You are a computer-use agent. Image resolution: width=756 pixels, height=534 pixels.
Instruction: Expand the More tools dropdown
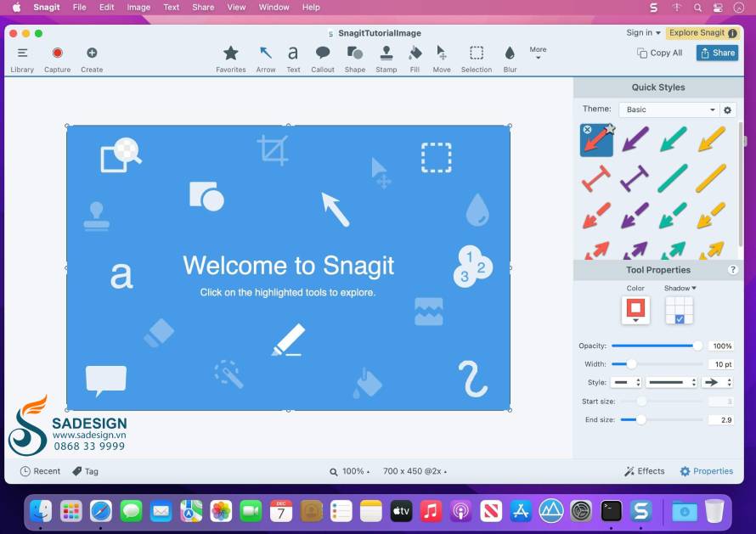(538, 53)
